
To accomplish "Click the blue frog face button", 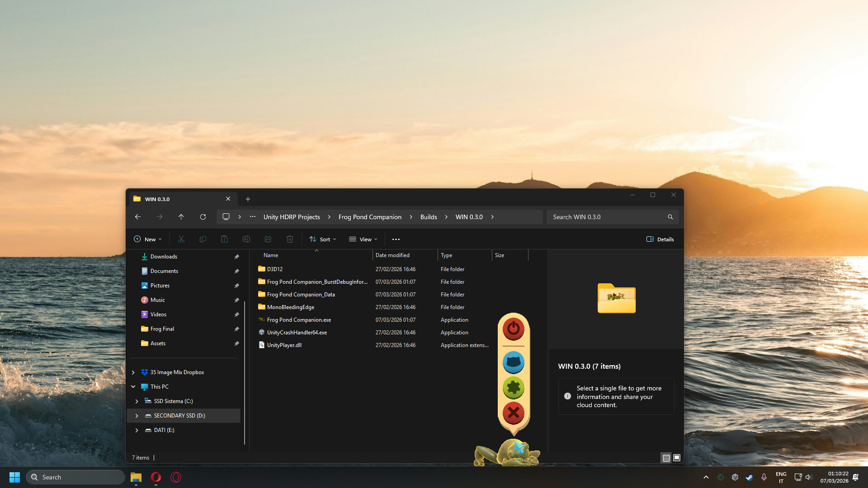I will click(x=513, y=362).
